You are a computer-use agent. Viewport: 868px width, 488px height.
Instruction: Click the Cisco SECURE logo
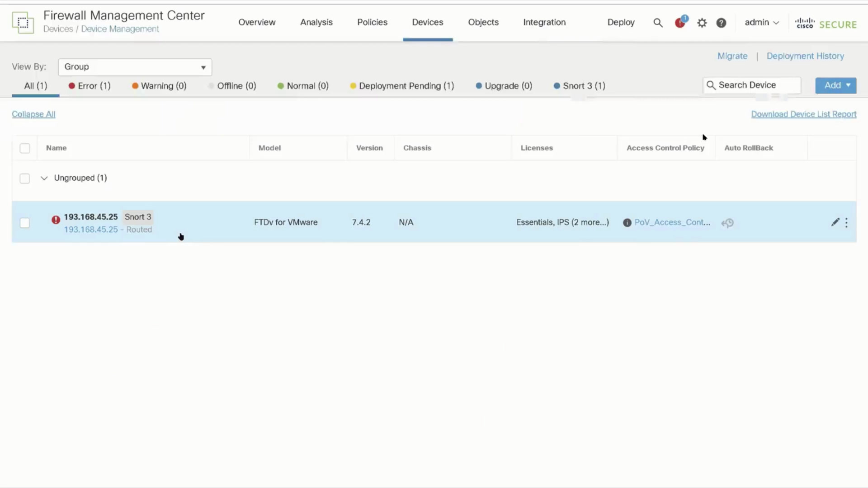pos(826,23)
